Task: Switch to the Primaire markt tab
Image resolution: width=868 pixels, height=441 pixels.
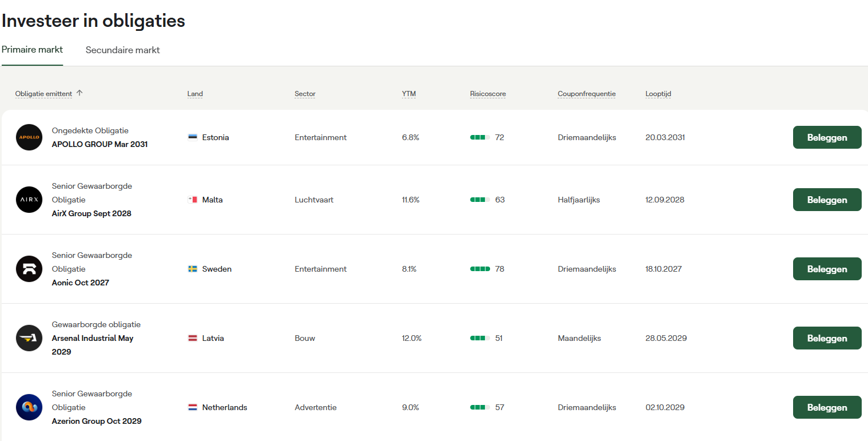Action: [32, 50]
